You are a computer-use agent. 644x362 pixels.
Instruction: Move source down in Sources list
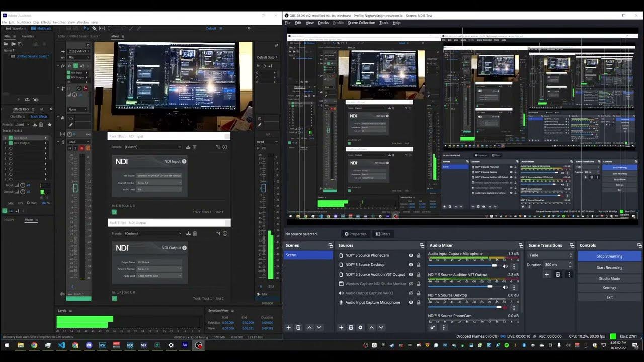pos(381,327)
